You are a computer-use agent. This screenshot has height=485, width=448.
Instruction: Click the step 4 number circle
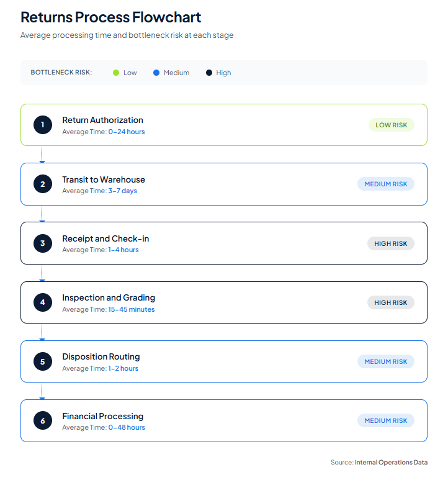point(43,302)
